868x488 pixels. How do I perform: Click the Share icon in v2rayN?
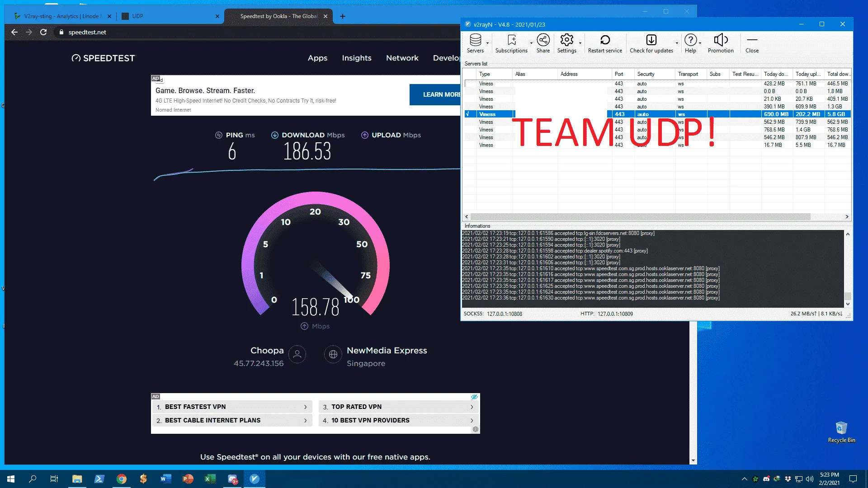543,43
